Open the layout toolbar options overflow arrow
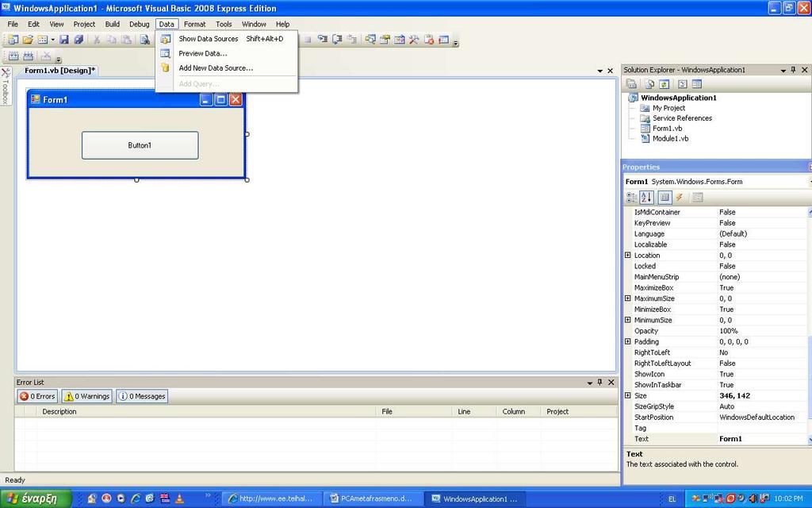This screenshot has height=508, width=812. pyautogui.click(x=59, y=58)
